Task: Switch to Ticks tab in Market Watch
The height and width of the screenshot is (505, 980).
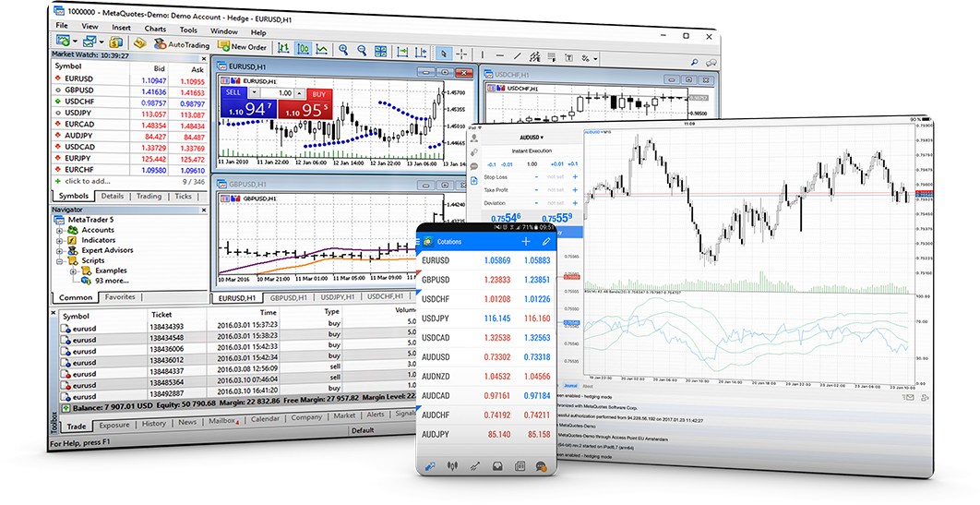Action: [183, 196]
